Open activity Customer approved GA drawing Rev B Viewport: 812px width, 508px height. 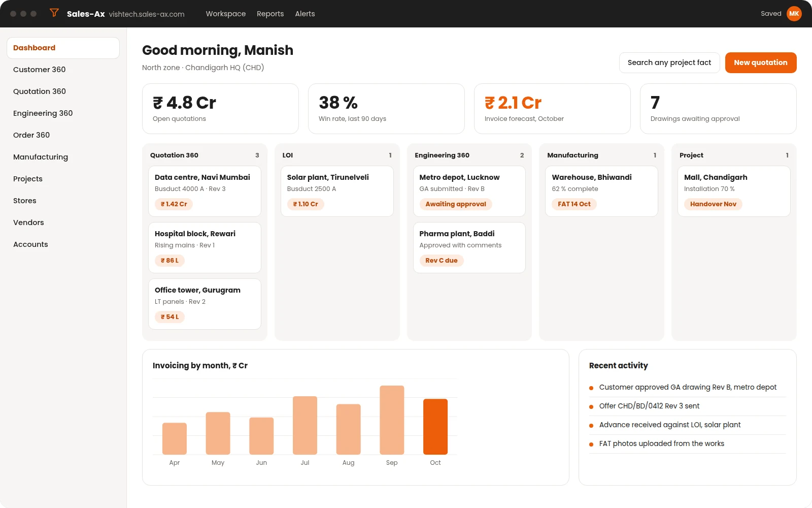(x=688, y=388)
